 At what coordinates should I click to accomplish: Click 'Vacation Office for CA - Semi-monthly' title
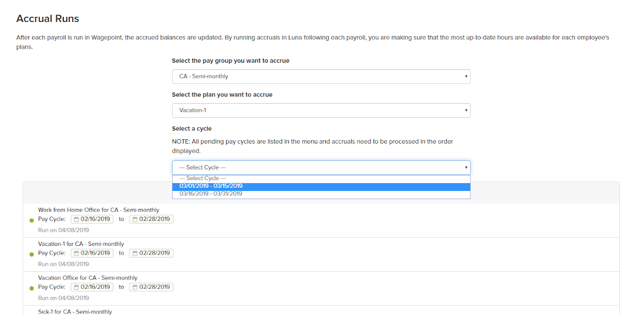[x=88, y=278]
